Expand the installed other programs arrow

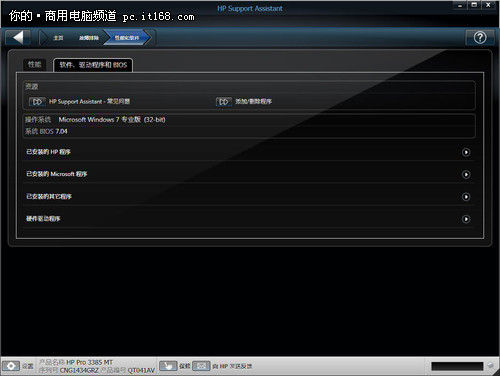[x=466, y=197]
